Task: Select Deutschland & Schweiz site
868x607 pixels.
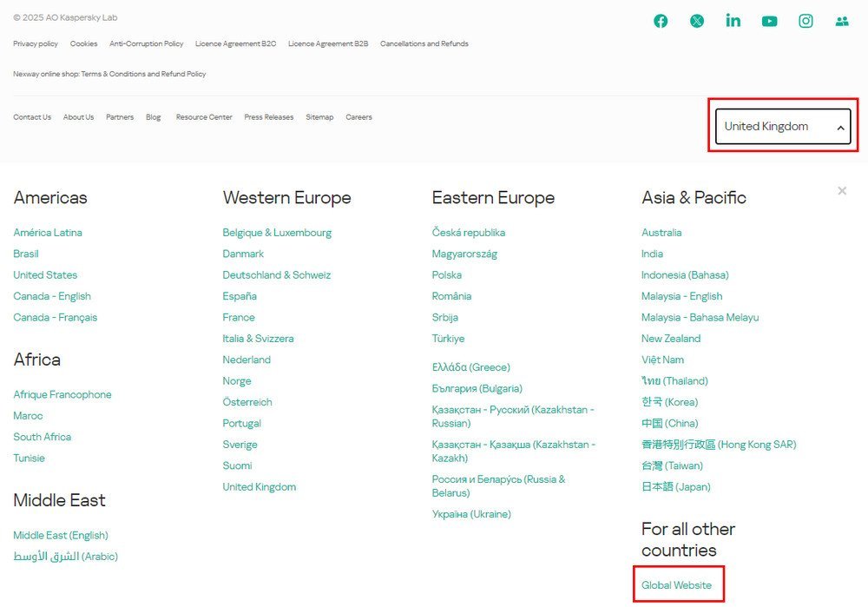Action: click(276, 275)
